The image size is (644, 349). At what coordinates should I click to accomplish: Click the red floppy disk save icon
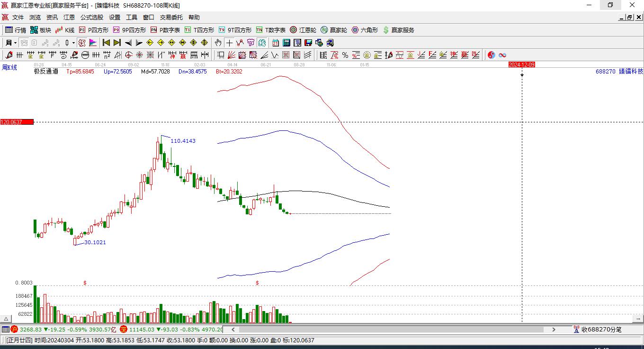[308, 43]
